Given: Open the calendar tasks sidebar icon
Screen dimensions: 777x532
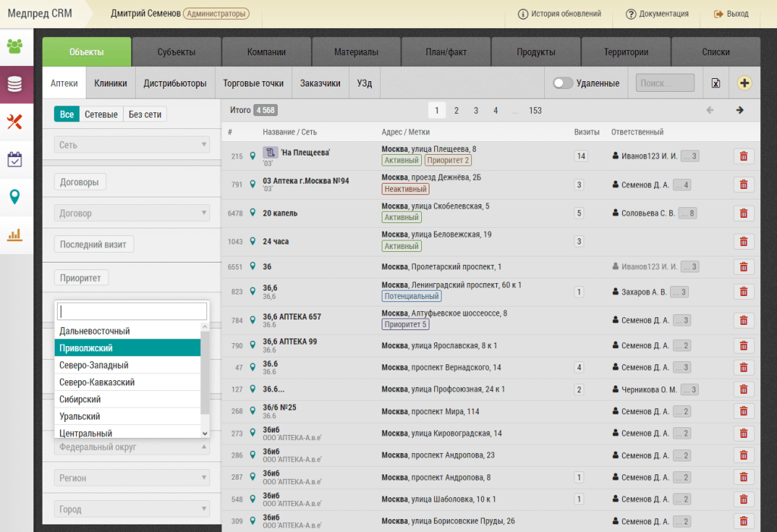Looking at the screenshot, I should [15, 159].
